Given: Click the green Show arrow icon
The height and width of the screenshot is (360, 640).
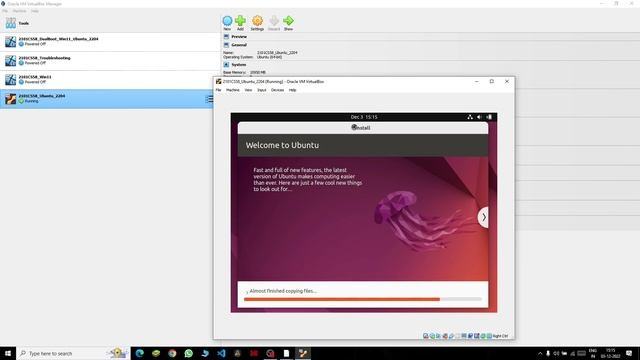Looking at the screenshot, I should pyautogui.click(x=288, y=22).
